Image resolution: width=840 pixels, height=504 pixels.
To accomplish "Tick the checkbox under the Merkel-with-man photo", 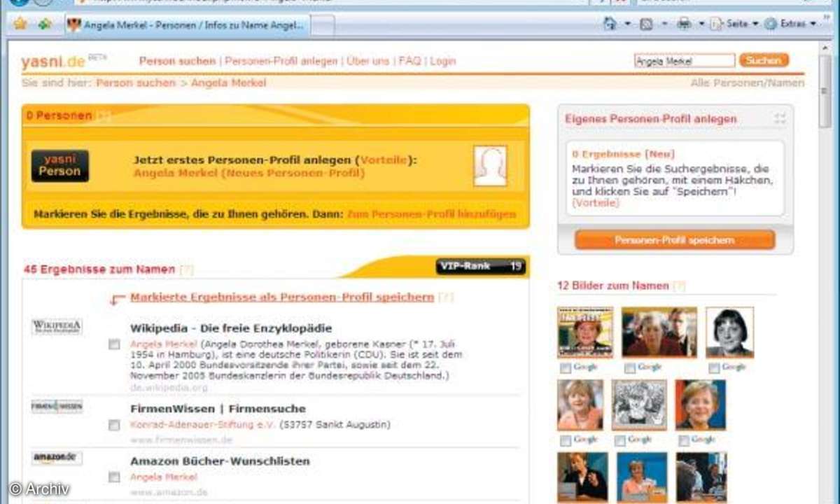I will coord(630,367).
